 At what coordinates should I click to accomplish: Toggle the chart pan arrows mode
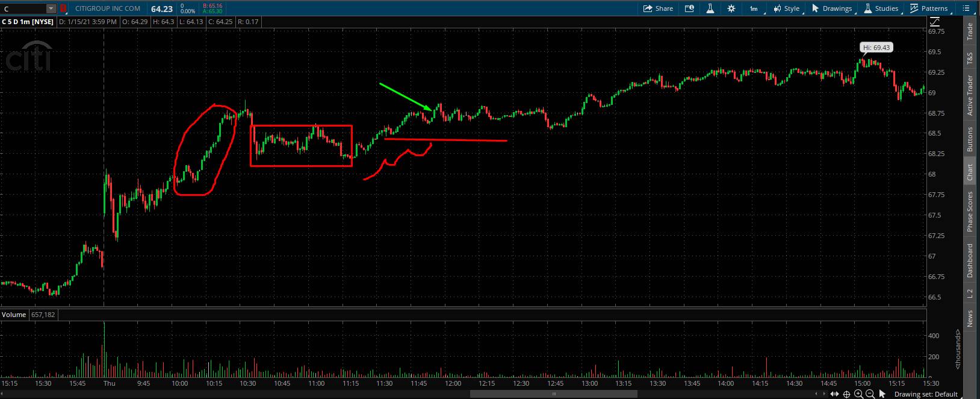point(834,394)
